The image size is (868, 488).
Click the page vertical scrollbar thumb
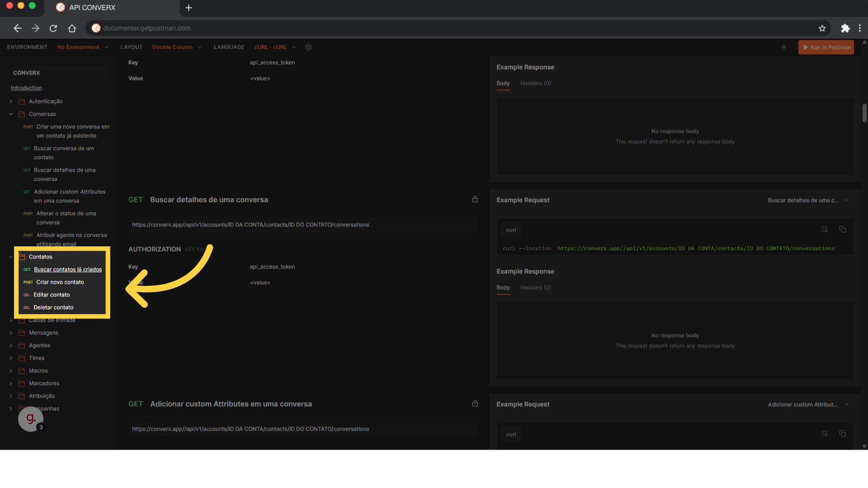[x=864, y=113]
